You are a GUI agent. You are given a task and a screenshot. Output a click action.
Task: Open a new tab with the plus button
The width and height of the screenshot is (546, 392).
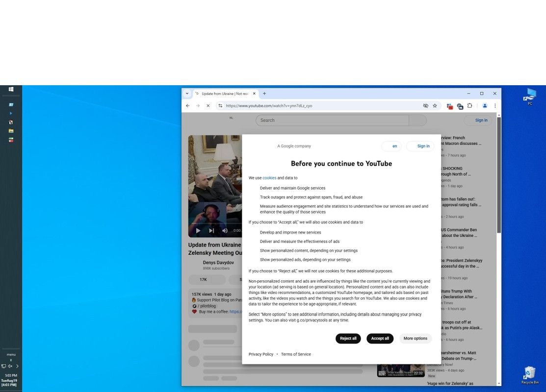(x=264, y=94)
